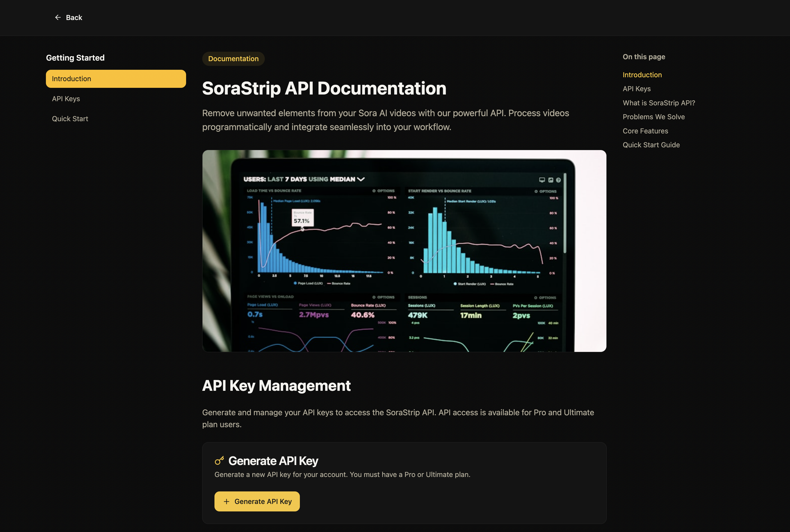This screenshot has width=790, height=532.
Task: Click the Generate API Key button
Action: coord(257,501)
